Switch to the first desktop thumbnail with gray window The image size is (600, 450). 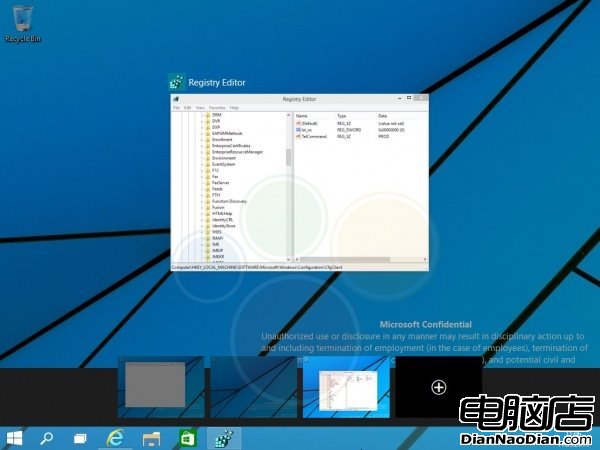click(x=161, y=387)
